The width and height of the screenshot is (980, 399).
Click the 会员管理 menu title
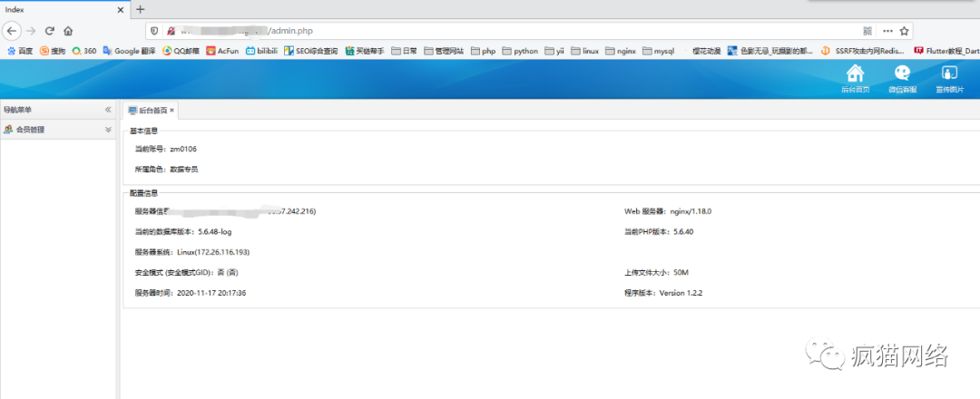tap(31, 130)
